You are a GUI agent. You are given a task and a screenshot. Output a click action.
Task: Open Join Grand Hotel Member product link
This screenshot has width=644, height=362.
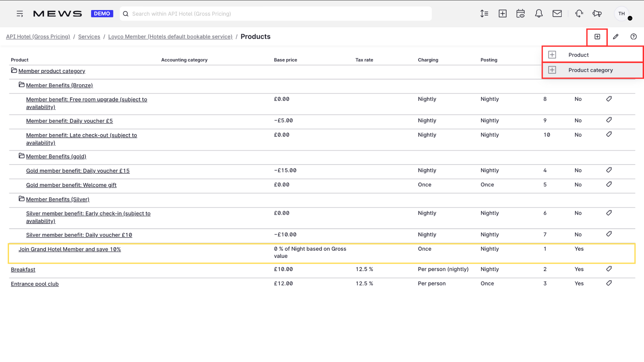[69, 249]
